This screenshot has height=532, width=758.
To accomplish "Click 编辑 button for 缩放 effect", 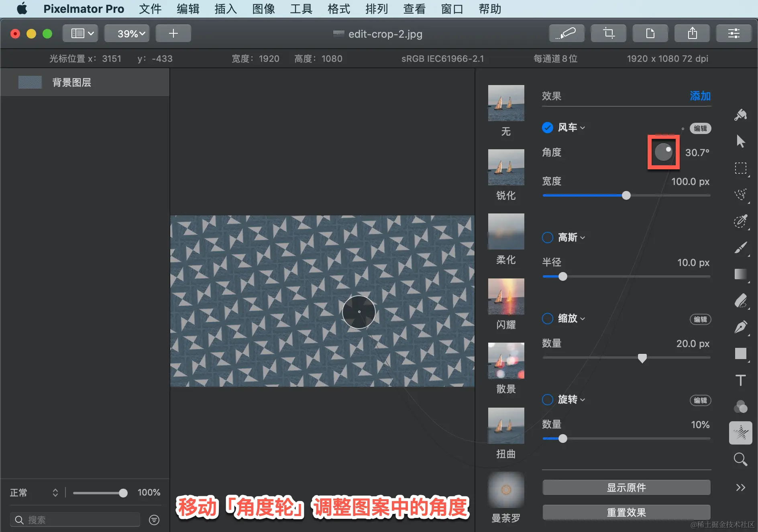I will [700, 319].
